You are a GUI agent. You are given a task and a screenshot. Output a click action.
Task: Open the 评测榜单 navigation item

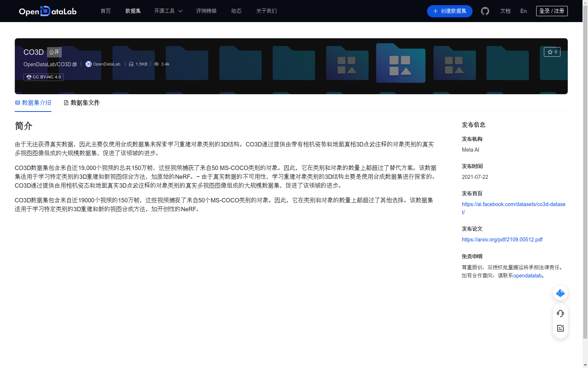pyautogui.click(x=206, y=11)
